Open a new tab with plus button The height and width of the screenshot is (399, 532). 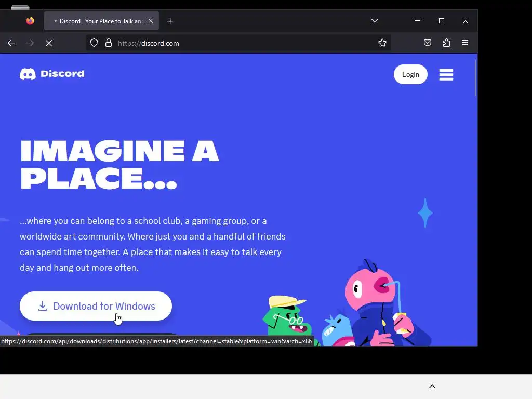(x=170, y=21)
